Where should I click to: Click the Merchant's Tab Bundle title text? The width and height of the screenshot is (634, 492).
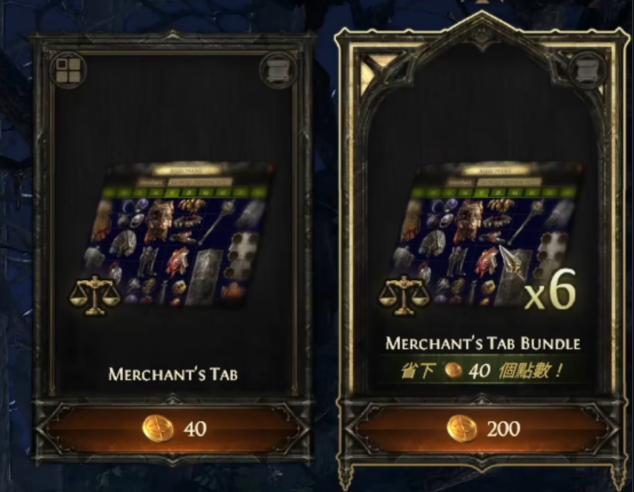(483, 343)
